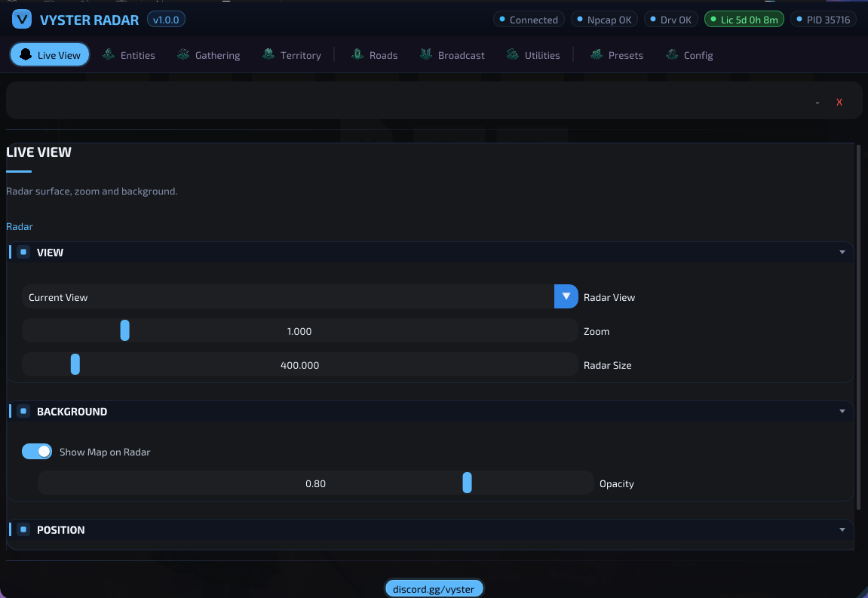
Task: Go to the Roads tab
Action: 375,55
